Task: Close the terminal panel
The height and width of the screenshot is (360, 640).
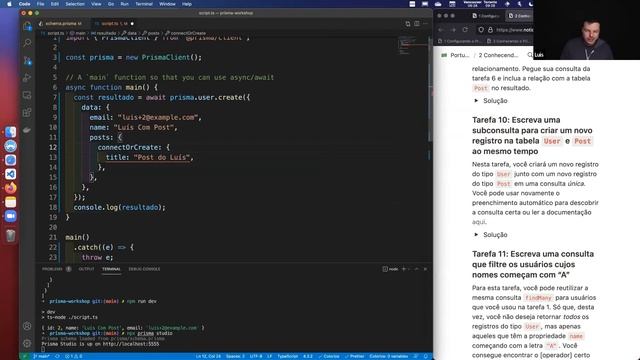Action: (x=425, y=269)
